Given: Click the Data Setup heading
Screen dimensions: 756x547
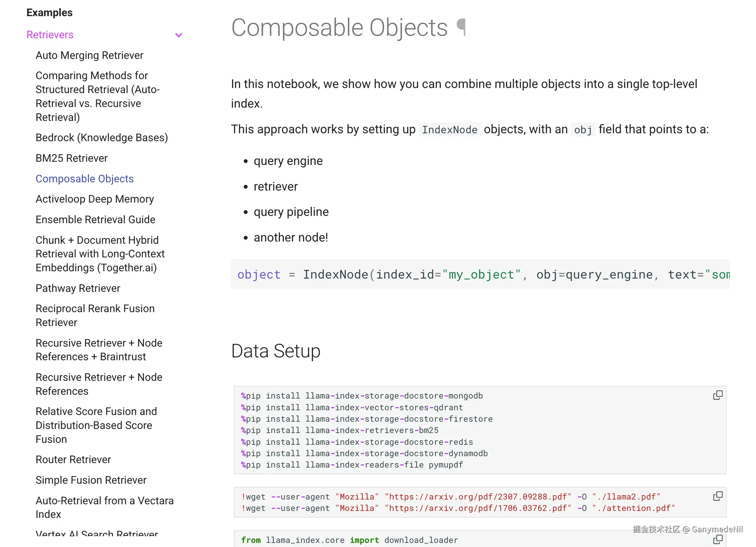Looking at the screenshot, I should click(276, 351).
